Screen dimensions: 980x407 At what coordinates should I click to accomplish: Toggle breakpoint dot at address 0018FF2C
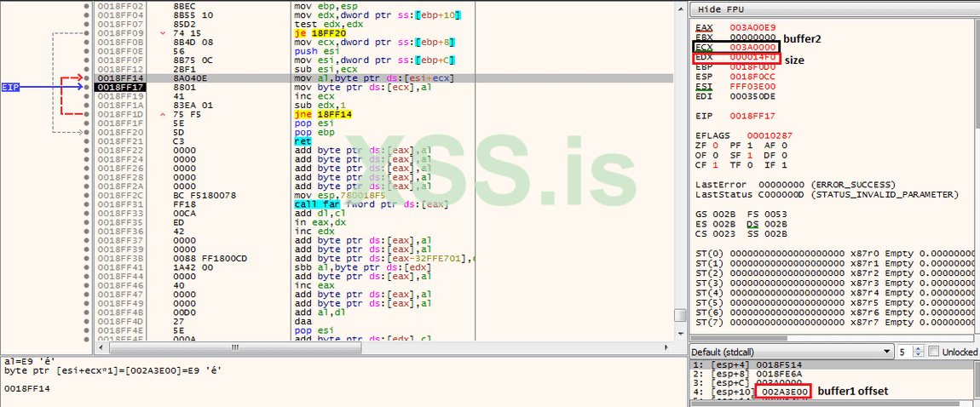[87, 195]
